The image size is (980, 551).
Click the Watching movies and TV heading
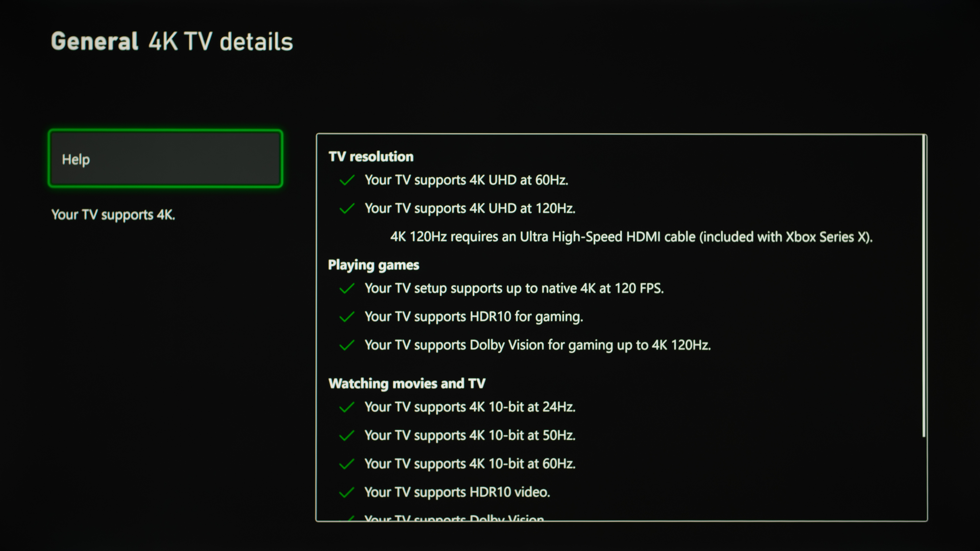coord(407,384)
